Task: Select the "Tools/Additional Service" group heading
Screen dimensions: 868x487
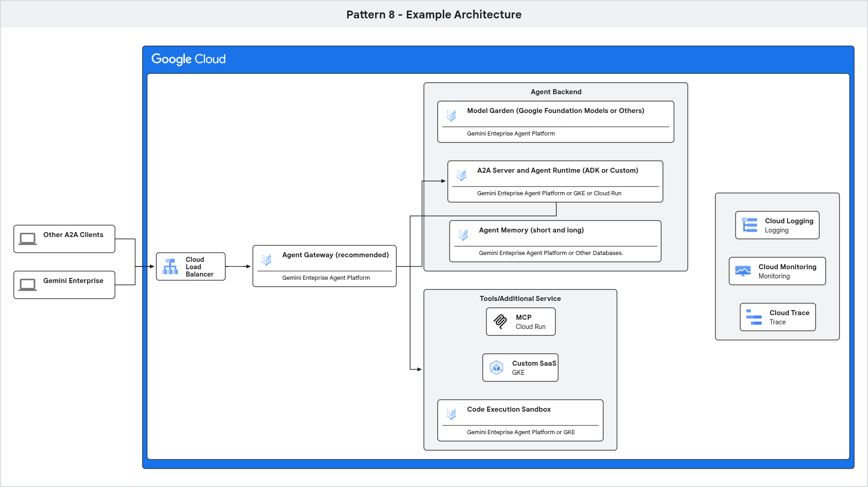Action: click(x=520, y=299)
